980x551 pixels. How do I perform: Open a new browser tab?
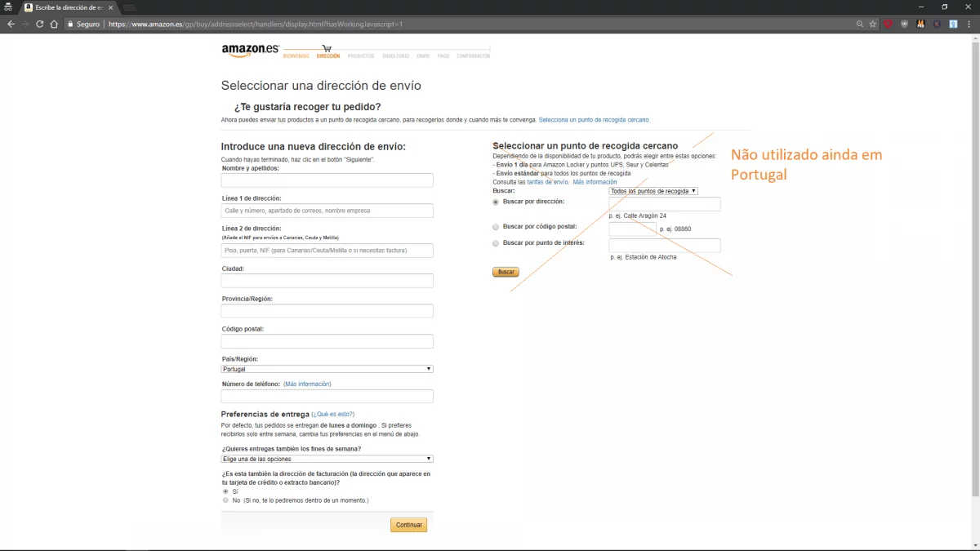click(129, 7)
